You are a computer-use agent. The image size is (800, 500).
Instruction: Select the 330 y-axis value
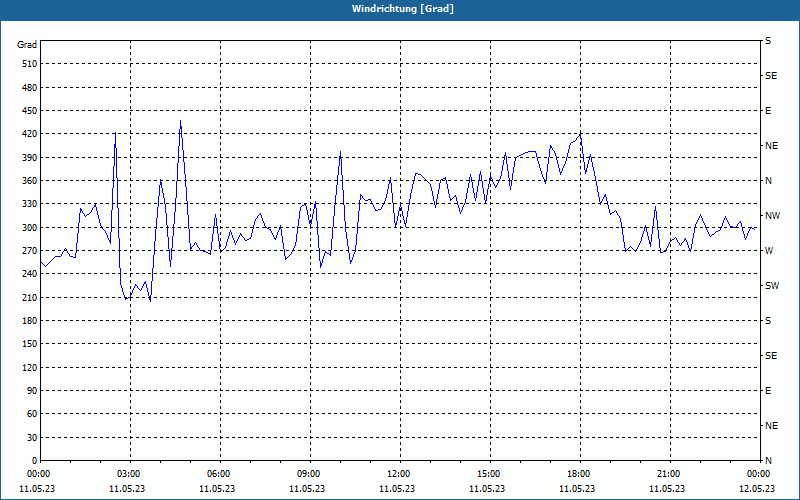coord(30,204)
